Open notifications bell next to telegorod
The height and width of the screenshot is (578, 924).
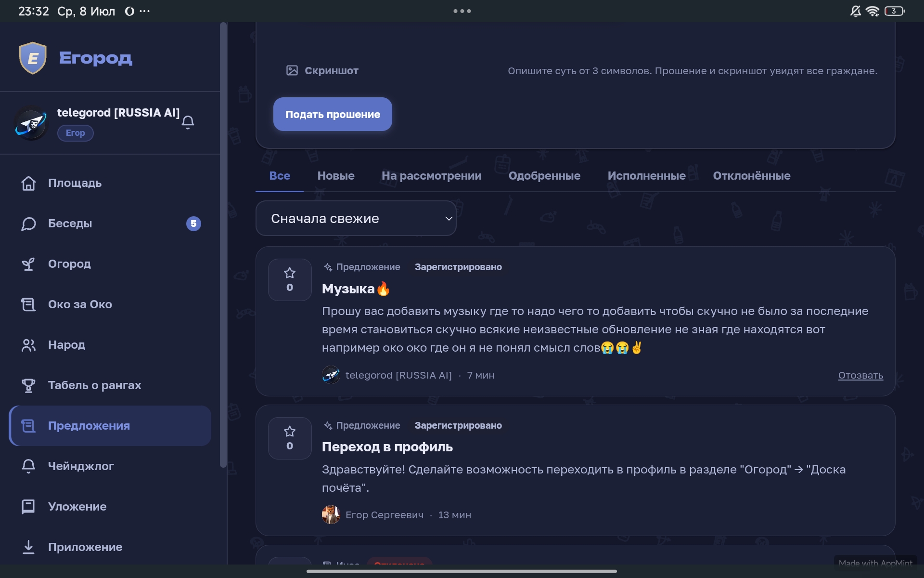[x=188, y=122]
